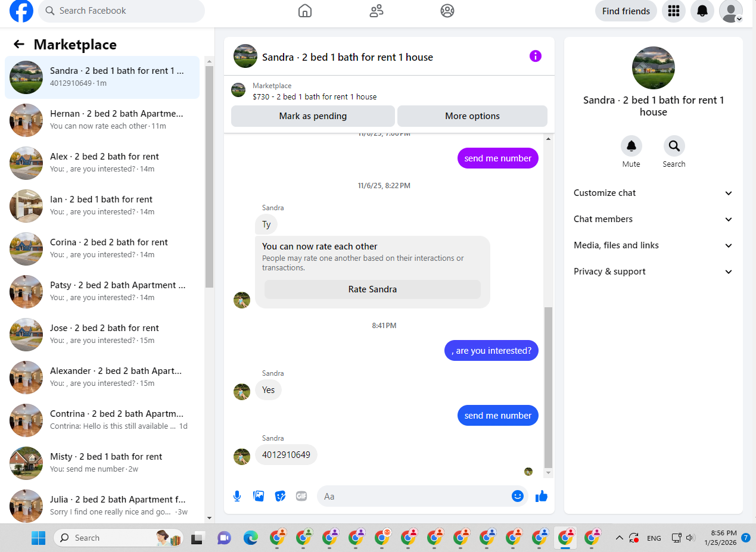Attach a photo or file icon

(x=259, y=496)
